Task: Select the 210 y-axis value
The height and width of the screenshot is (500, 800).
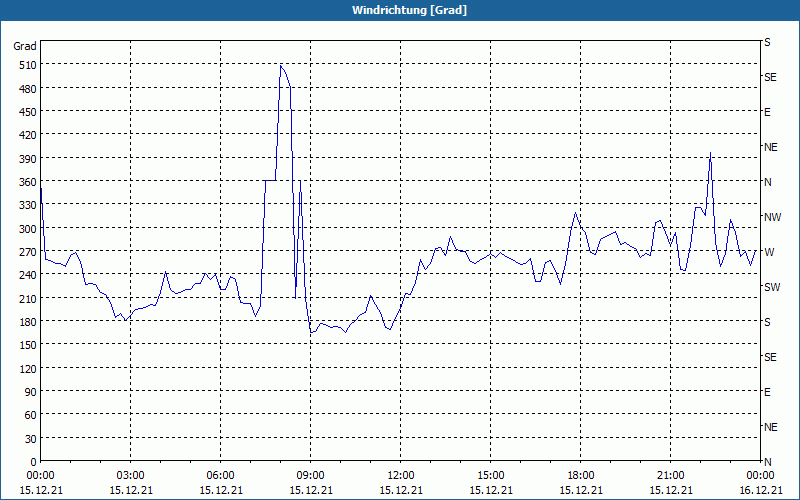Action: [28, 298]
